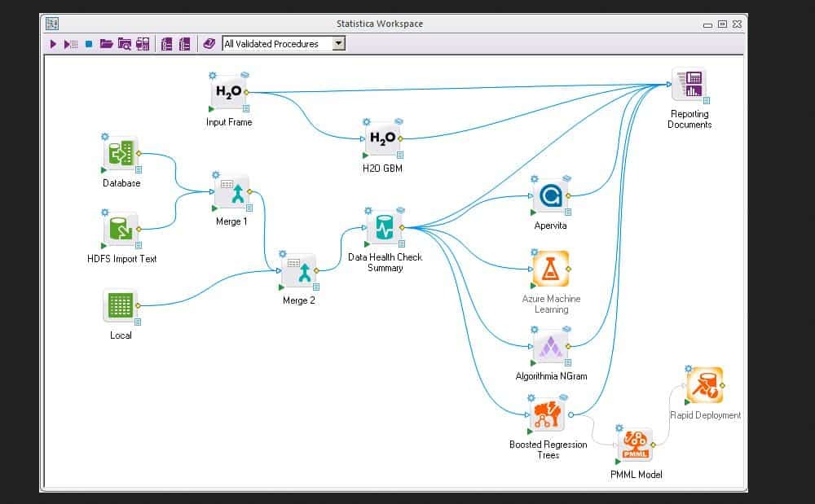Image resolution: width=815 pixels, height=504 pixels.
Task: Click the Algorithmia NGram node icon
Action: pyautogui.click(x=550, y=347)
